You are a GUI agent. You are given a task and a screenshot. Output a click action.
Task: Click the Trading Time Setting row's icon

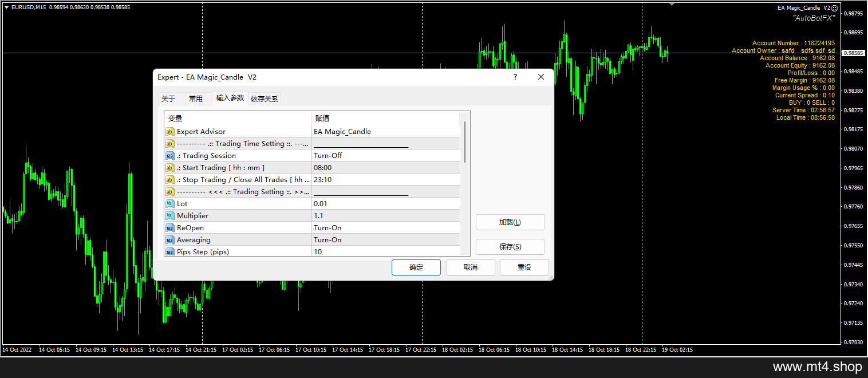pos(170,144)
